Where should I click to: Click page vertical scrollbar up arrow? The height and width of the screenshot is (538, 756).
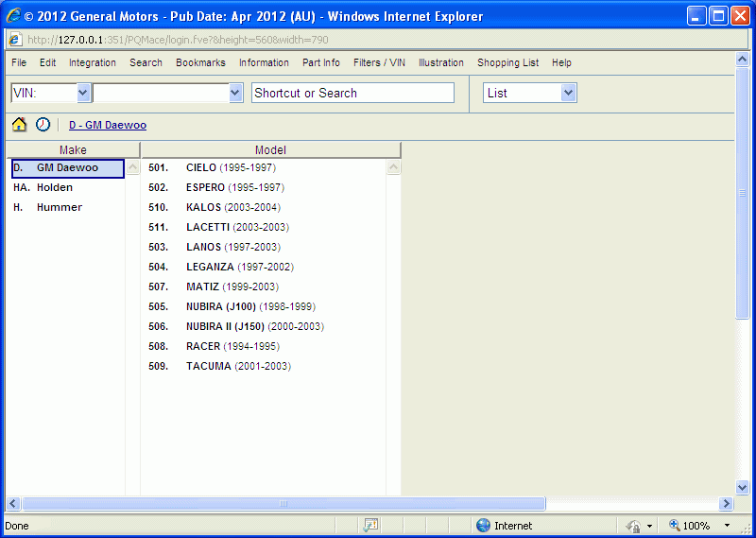click(x=743, y=60)
